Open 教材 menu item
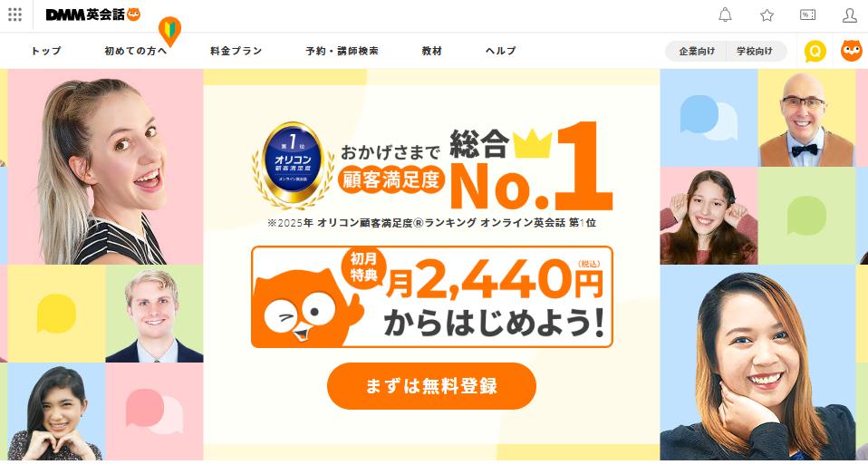This screenshot has width=868, height=474. 432,51
